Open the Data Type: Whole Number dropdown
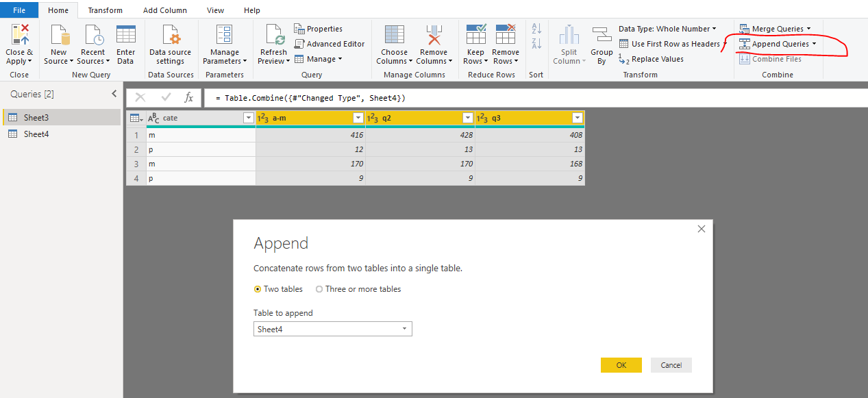The width and height of the screenshot is (868, 398). coord(667,29)
